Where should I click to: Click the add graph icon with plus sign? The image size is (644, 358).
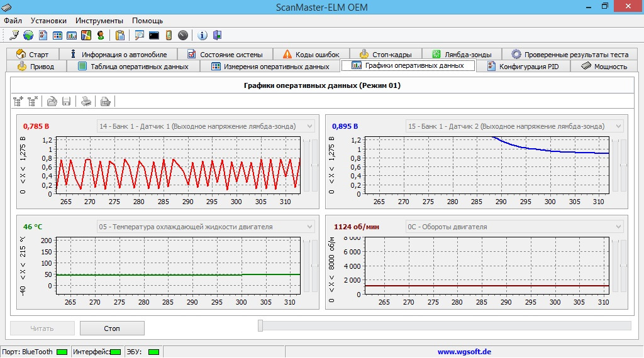click(x=18, y=101)
